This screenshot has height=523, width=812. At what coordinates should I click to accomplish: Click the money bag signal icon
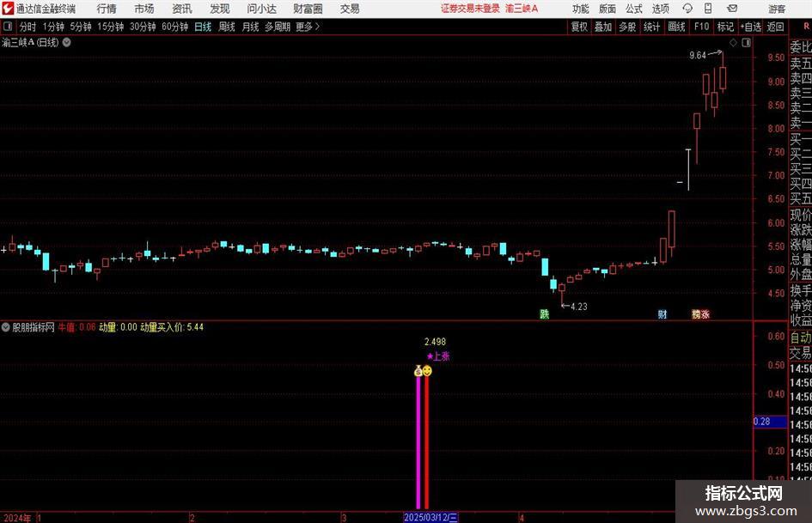(418, 371)
